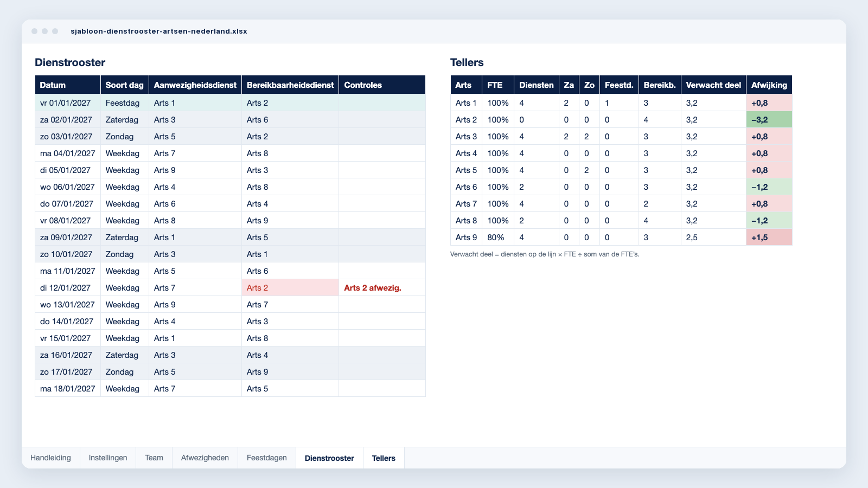Click the Arts 6 row label in Tellers
This screenshot has height=488, width=868.
click(466, 187)
